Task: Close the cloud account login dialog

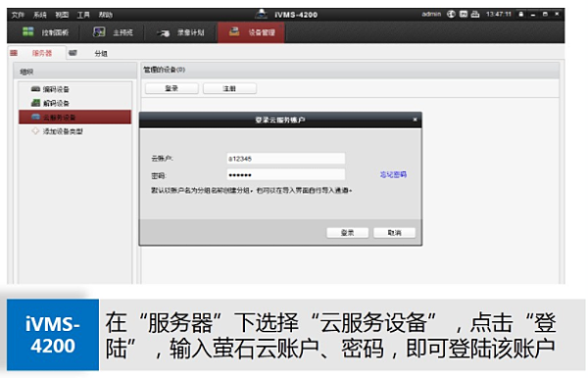Action: click(x=415, y=119)
